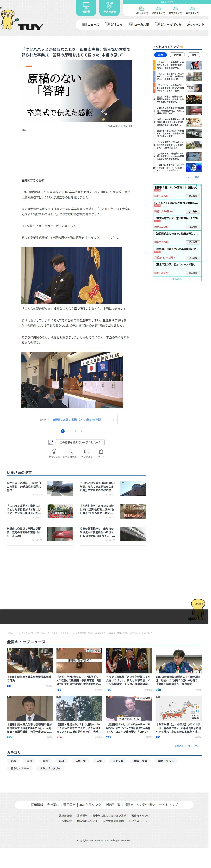
Task: Select the 暮らし・マネー category chip
Action: (x=20, y=768)
